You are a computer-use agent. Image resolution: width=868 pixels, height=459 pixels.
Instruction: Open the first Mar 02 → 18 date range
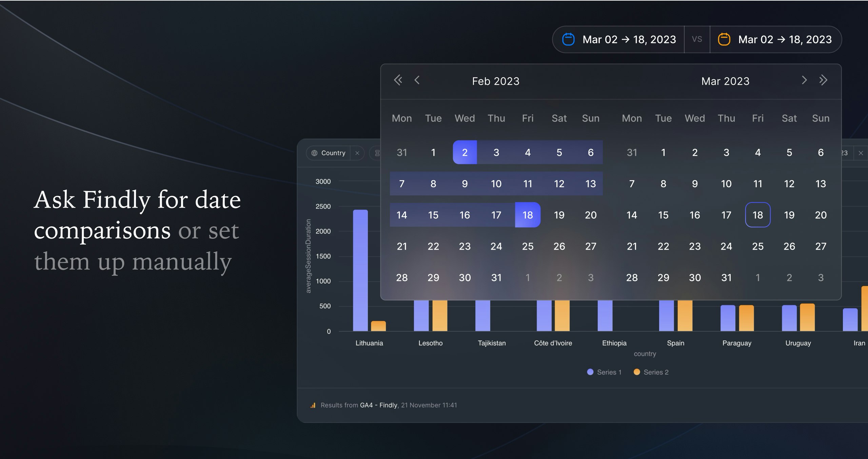pyautogui.click(x=629, y=39)
